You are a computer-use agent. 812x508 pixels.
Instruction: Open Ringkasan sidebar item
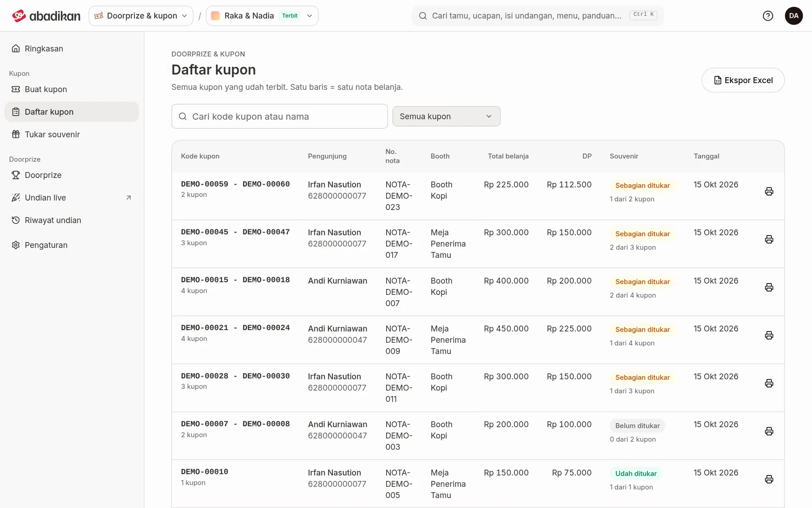tap(72, 48)
